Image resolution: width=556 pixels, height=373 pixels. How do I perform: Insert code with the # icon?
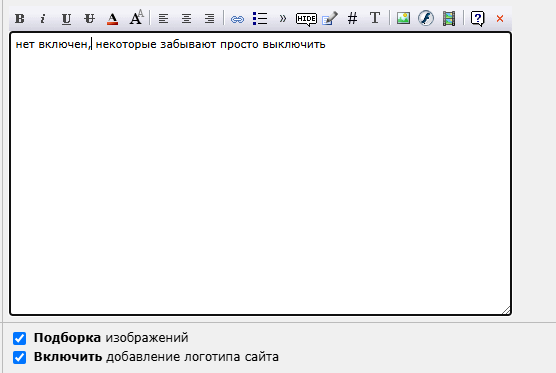[352, 18]
